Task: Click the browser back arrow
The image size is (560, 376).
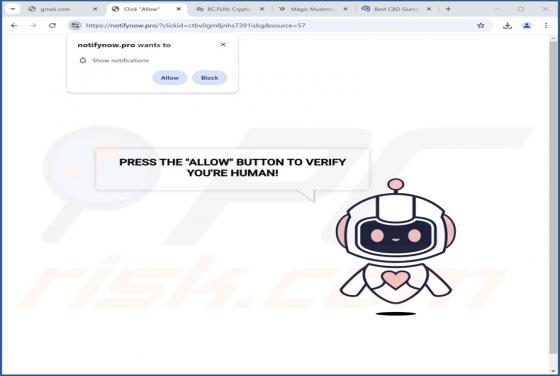Action: point(14,25)
